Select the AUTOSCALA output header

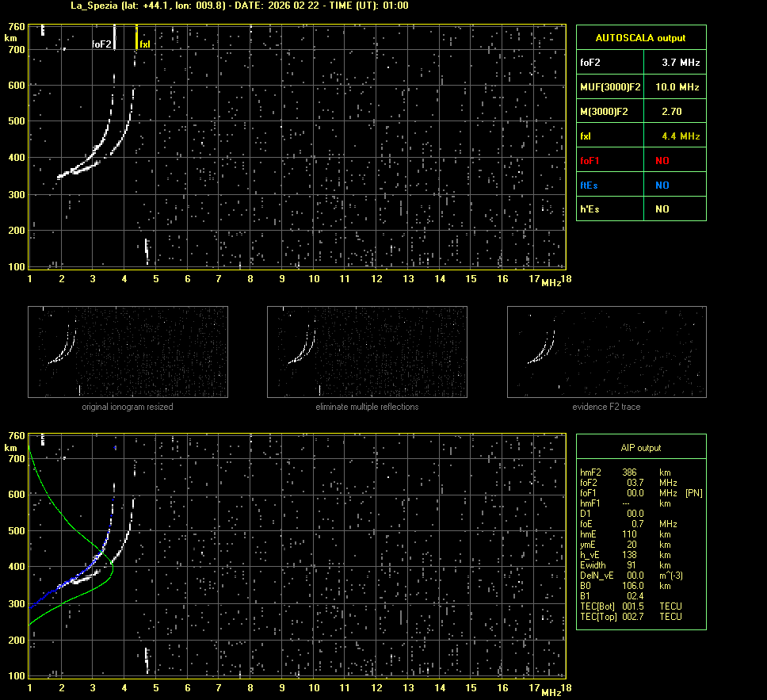pyautogui.click(x=640, y=37)
